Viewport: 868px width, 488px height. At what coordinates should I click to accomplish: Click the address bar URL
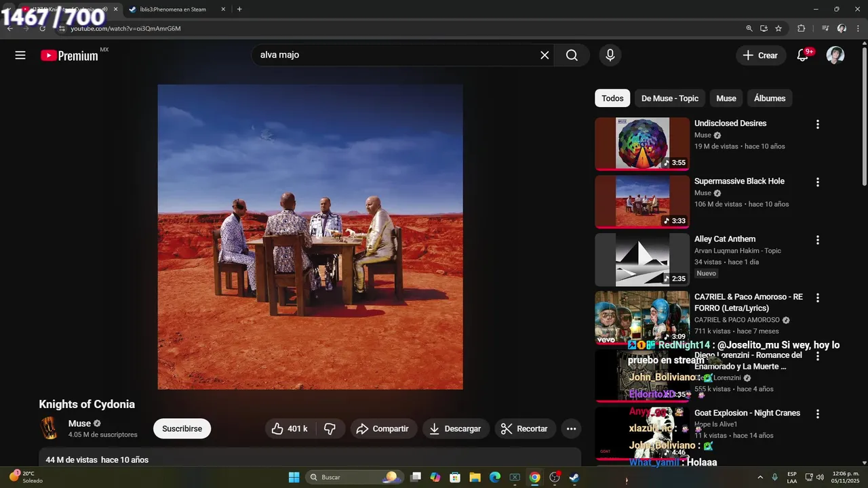[x=125, y=28]
